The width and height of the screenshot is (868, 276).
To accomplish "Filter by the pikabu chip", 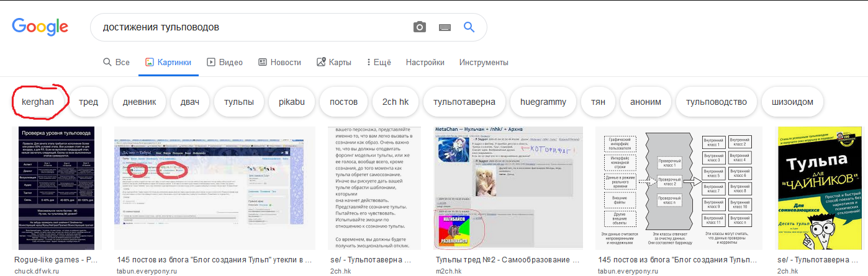I will 291,102.
